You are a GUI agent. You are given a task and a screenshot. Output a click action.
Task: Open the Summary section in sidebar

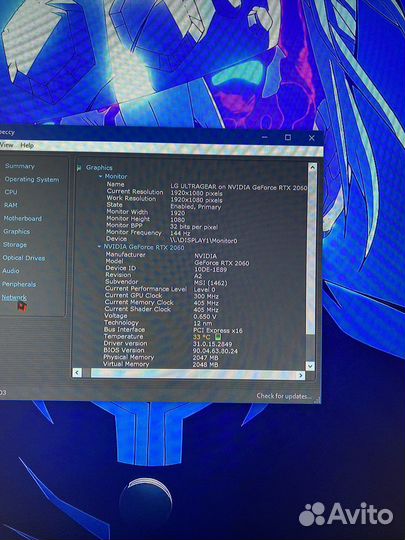coord(20,166)
